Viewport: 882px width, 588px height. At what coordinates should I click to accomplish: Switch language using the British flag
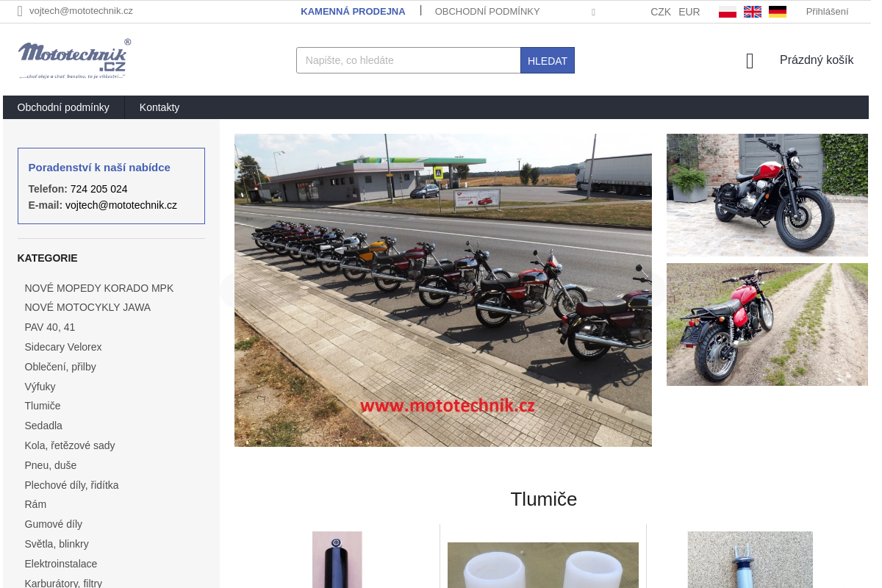pyautogui.click(x=752, y=11)
